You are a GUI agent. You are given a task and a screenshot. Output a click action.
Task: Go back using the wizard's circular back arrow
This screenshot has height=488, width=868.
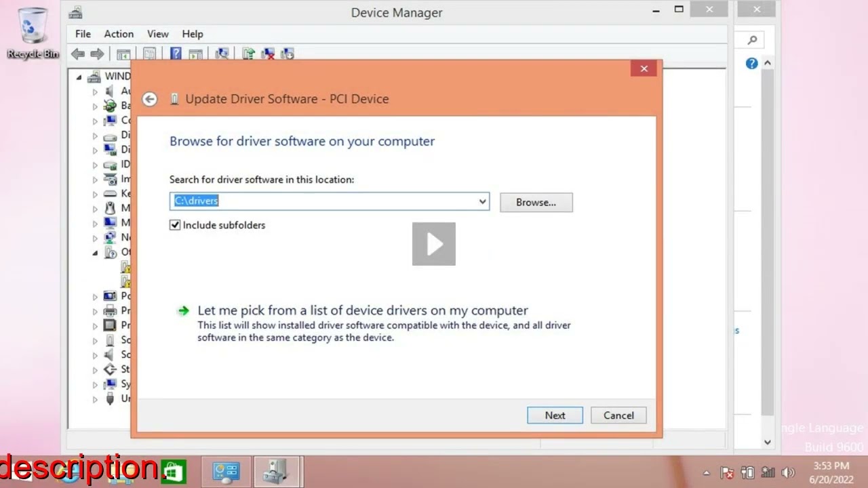pos(150,99)
